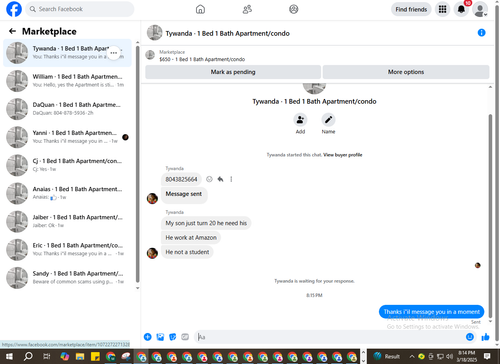Click Mark as pending
Image resolution: width=500 pixels, height=364 pixels.
coord(233,72)
